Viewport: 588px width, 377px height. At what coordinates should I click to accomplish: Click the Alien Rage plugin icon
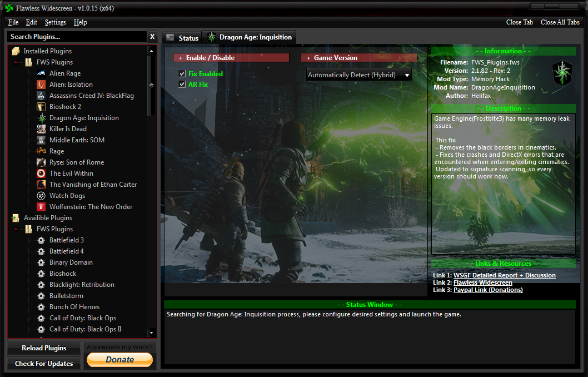[x=41, y=73]
